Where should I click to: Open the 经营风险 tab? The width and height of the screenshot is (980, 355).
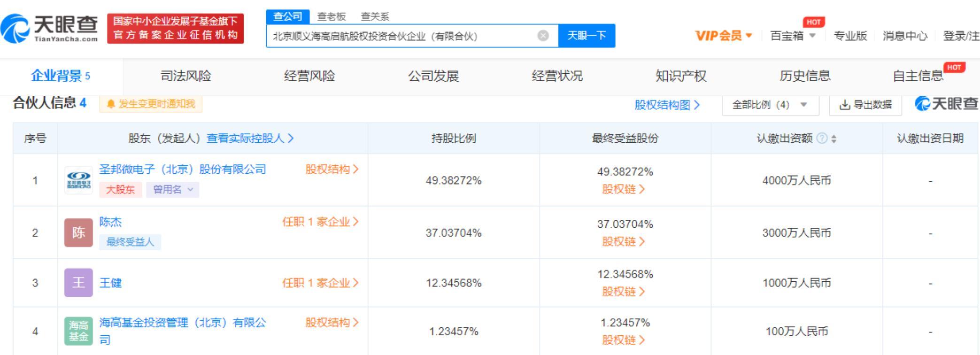point(309,76)
